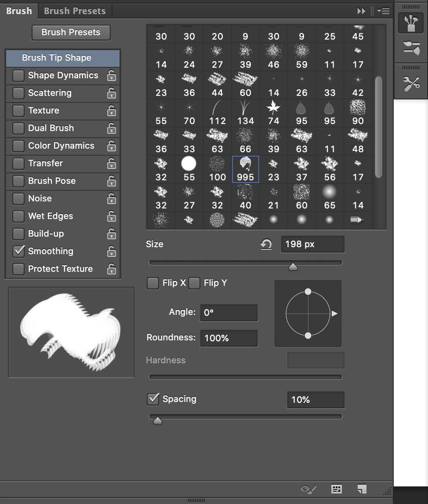Open the Preset Manager icon
The height and width of the screenshot is (504, 428).
[336, 489]
